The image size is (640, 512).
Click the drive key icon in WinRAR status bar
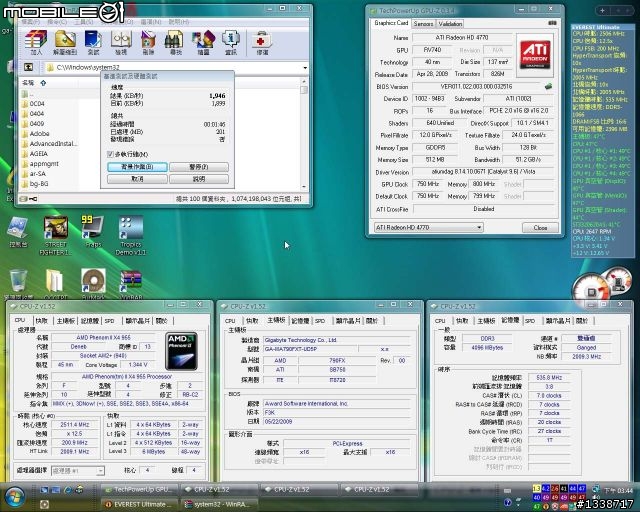(33, 199)
